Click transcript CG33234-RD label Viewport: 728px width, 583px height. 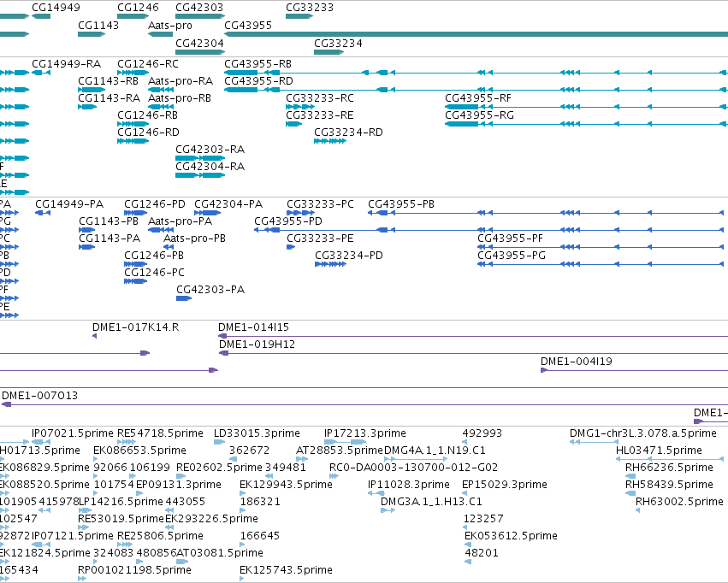click(348, 132)
